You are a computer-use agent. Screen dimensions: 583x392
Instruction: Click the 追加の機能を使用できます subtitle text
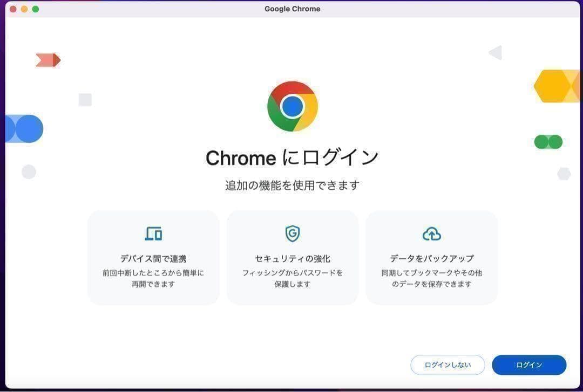click(x=292, y=185)
